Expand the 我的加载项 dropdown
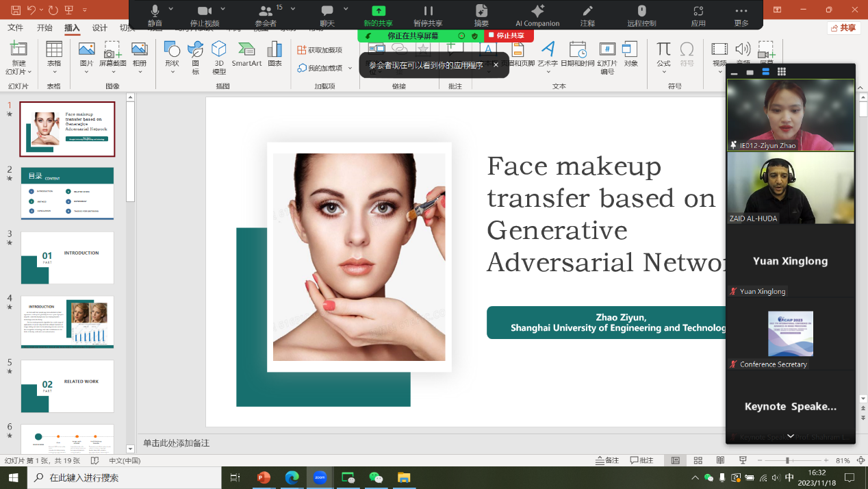The image size is (868, 489). tap(350, 68)
